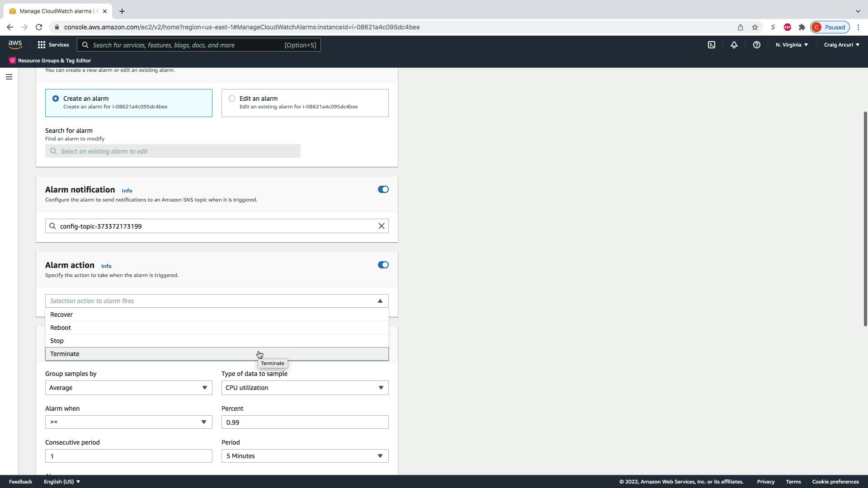Screen dimensions: 868x488
Task: Bookmark this page with the star icon
Action: 755,27
